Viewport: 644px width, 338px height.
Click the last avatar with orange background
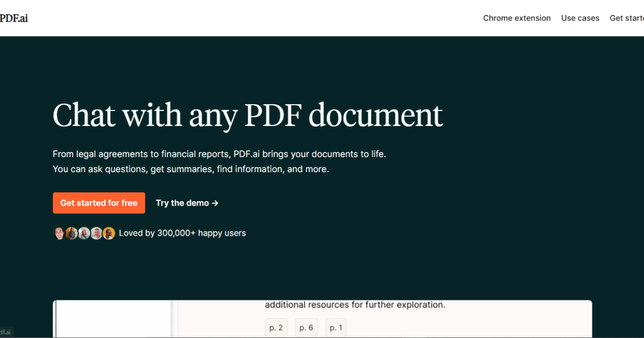(109, 233)
